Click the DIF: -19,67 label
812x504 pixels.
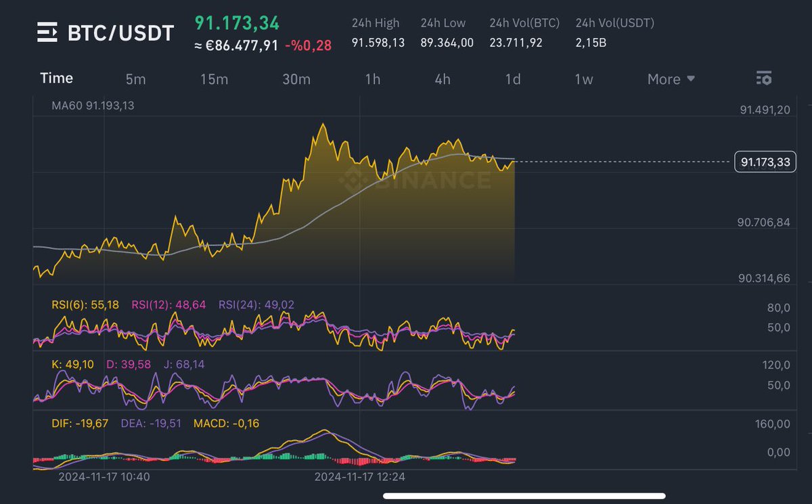(x=80, y=423)
